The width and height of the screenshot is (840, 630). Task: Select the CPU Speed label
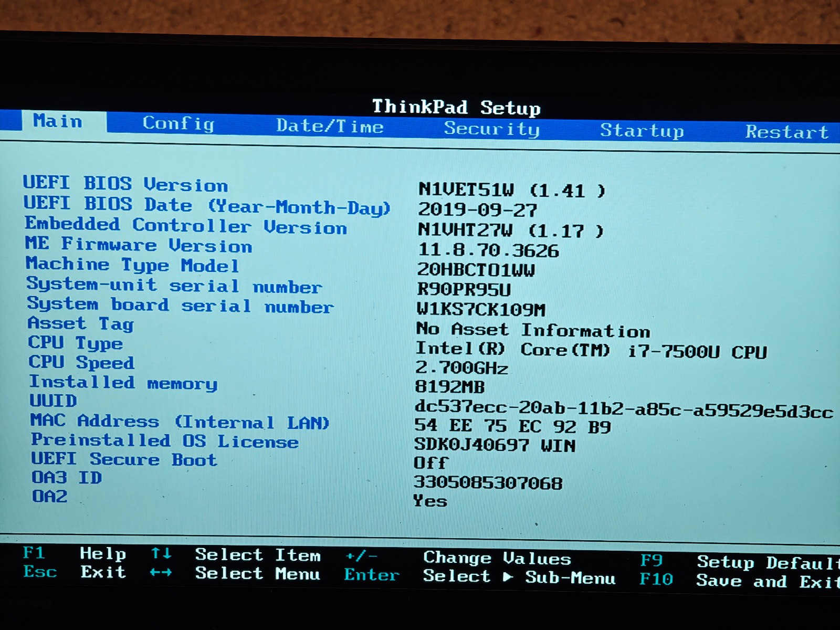click(x=81, y=362)
